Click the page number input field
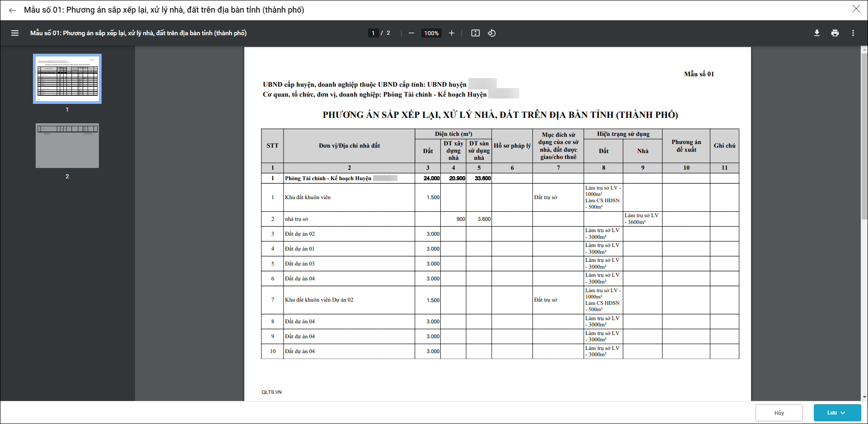Screen dimensions: 868x424 373,33
